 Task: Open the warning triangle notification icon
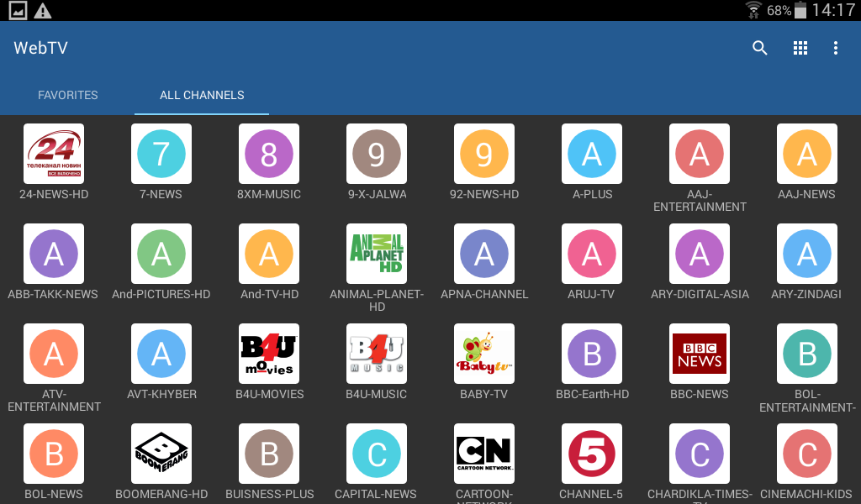click(x=42, y=10)
